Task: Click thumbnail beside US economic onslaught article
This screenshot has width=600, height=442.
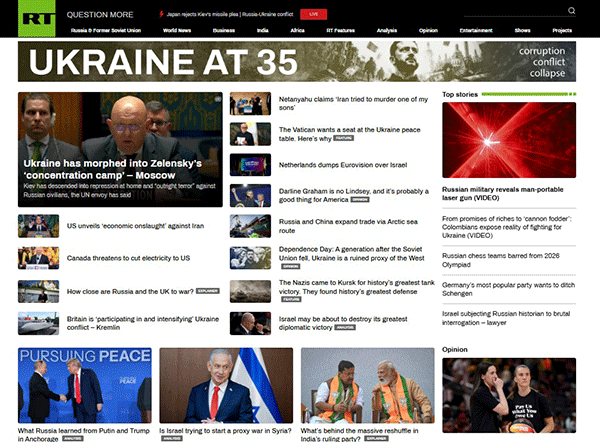Action: pos(39,226)
